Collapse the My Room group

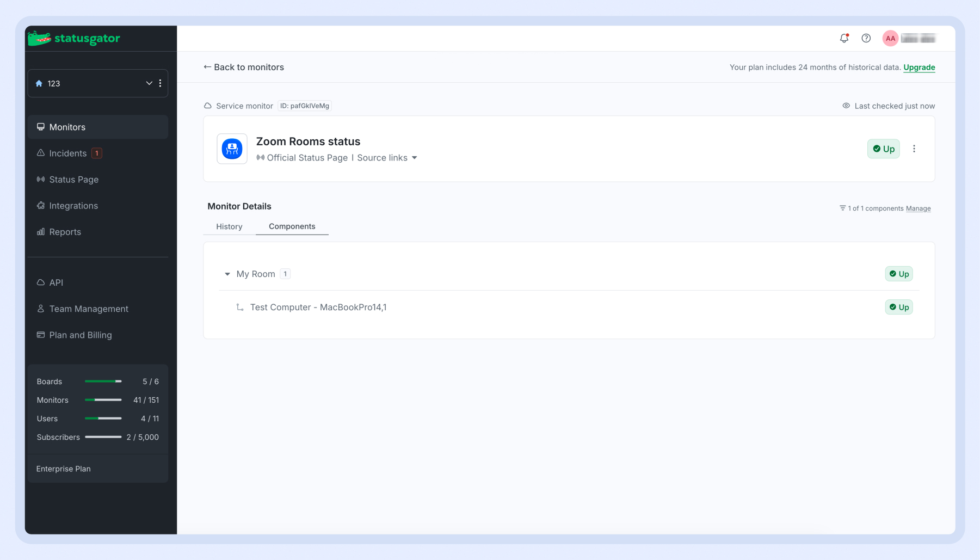click(x=227, y=274)
